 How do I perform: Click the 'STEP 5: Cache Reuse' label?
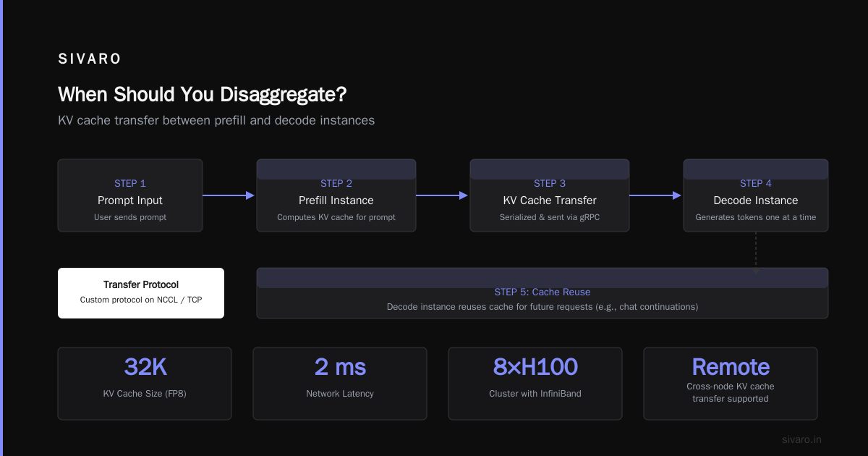pos(542,292)
